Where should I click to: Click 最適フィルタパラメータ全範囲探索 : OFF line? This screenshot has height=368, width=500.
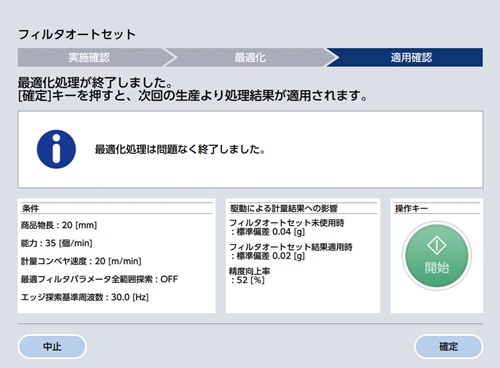click(x=99, y=279)
